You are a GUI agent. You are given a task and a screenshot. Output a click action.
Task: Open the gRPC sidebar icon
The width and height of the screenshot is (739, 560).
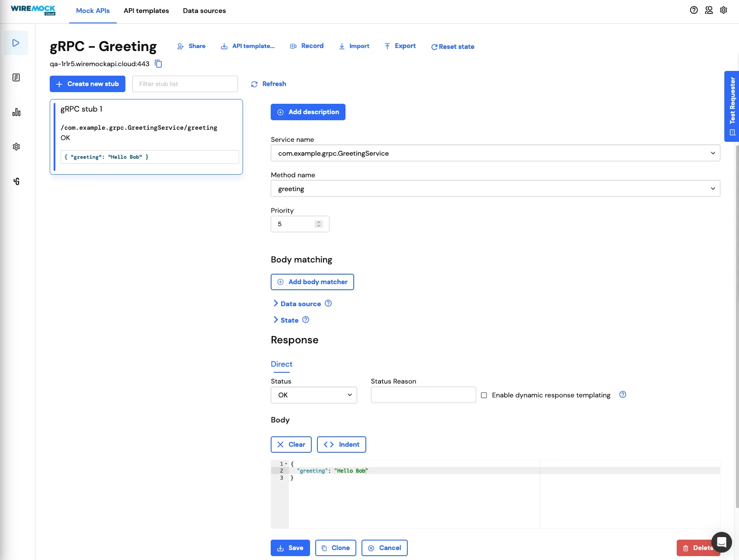click(x=16, y=181)
